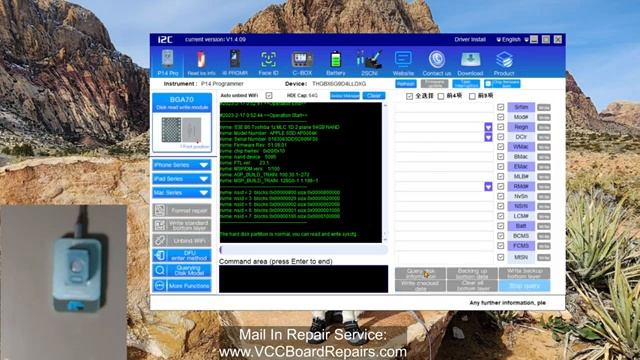Screen dimensions: 640x360
Task: Click the progress bar under the log
Action: point(303,249)
